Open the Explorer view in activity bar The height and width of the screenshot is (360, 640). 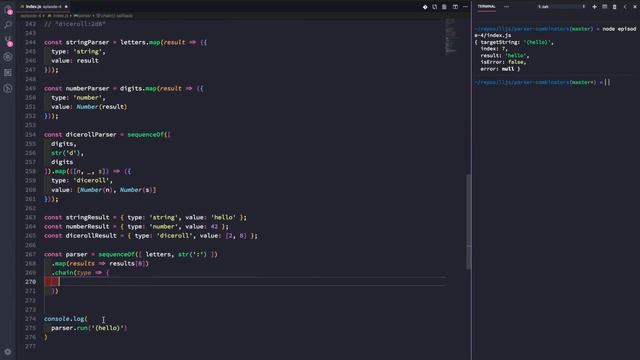(x=8, y=10)
